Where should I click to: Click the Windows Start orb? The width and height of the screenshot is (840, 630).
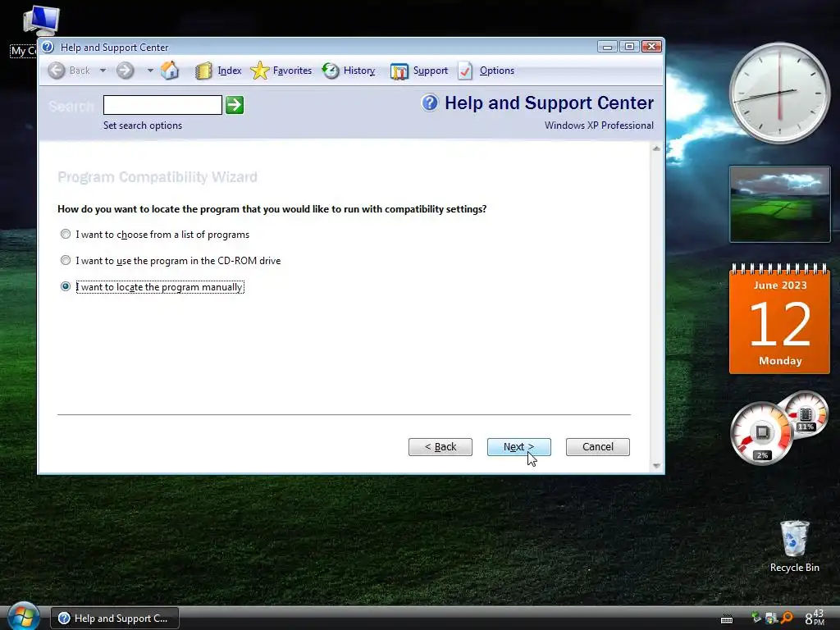point(23,617)
